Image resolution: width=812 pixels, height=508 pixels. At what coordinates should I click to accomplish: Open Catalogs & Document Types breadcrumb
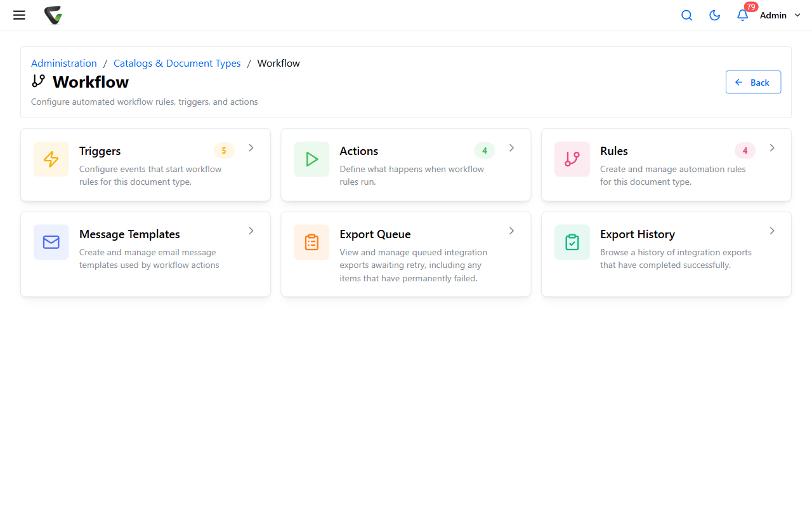click(177, 63)
